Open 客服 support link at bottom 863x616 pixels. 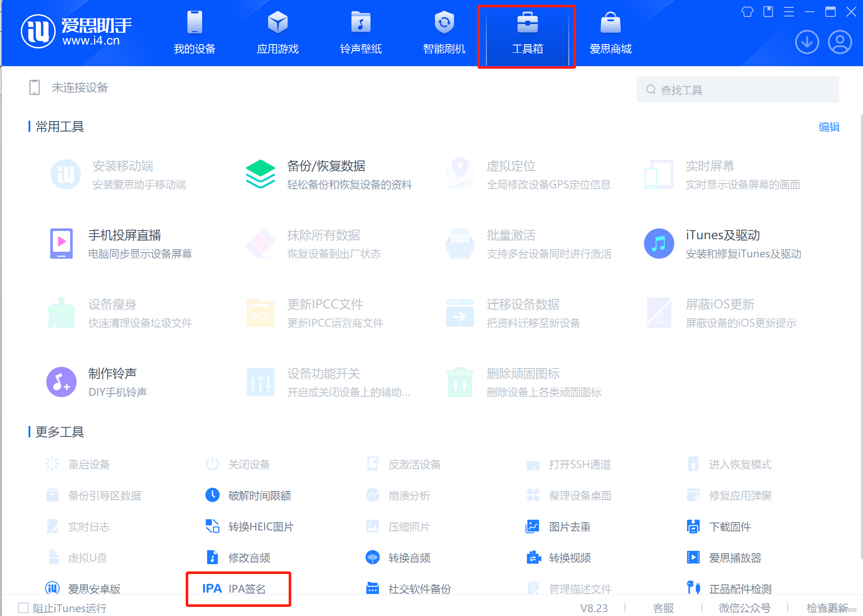click(x=663, y=608)
